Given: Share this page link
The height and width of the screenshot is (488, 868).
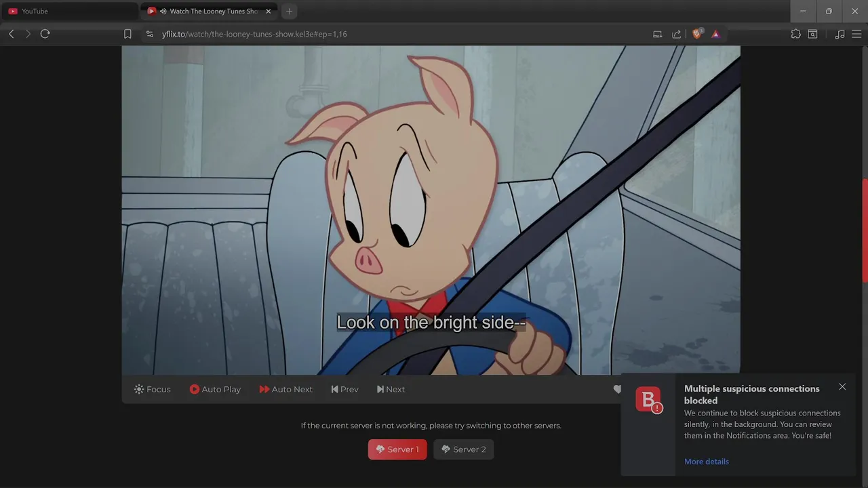Looking at the screenshot, I should pyautogui.click(x=676, y=34).
